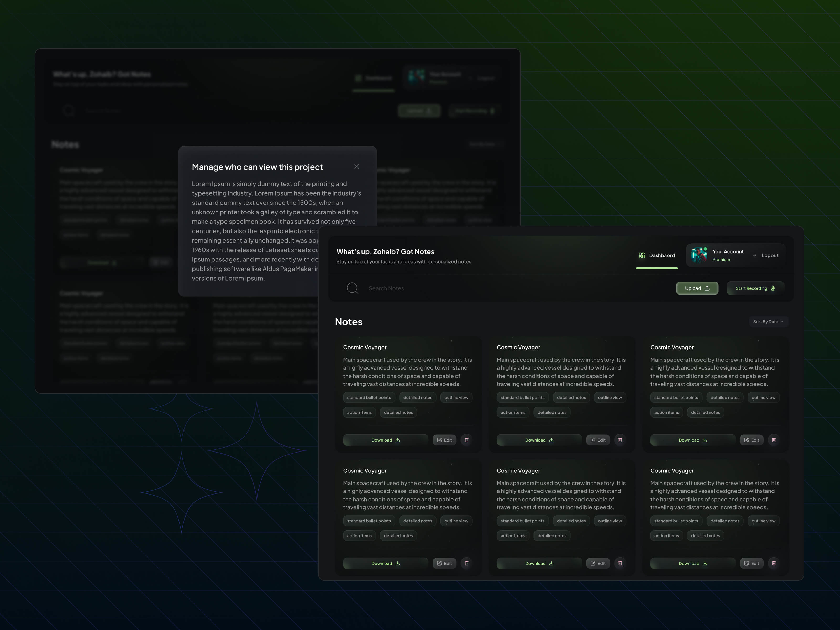Viewport: 840px width, 630px height.
Task: Edit the bottom-left Cosmic Voyager note
Action: tap(444, 563)
